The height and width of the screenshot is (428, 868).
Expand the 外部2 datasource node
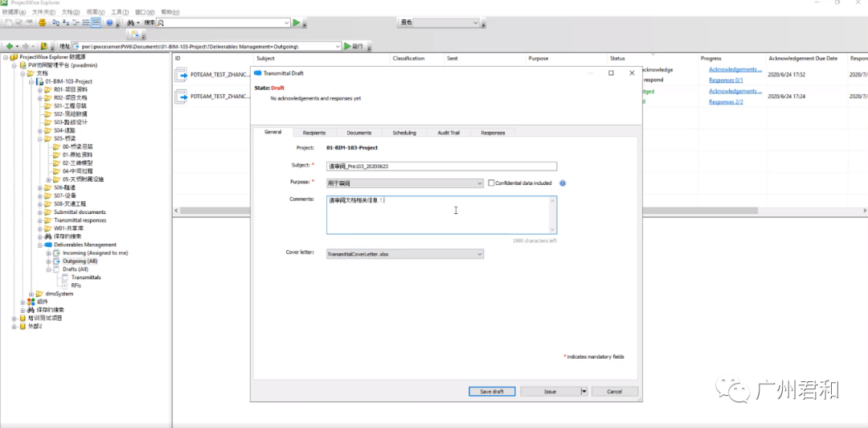click(x=14, y=327)
